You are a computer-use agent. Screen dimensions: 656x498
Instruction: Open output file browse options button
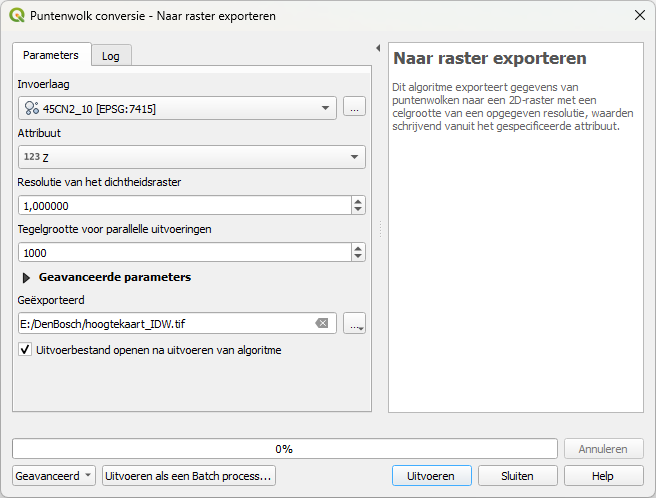(354, 323)
